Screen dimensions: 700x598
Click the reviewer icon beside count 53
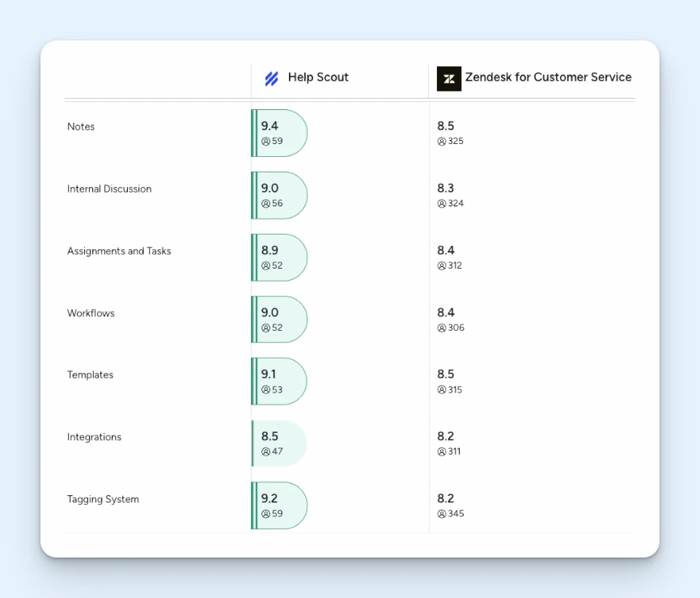[x=265, y=390]
